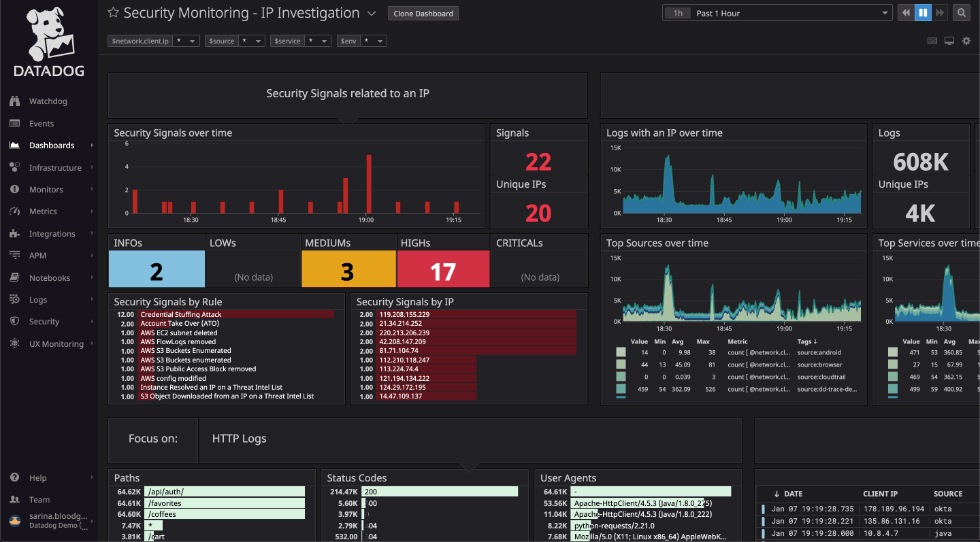Open the dashboard title chevron menu
The image size is (980, 542).
(370, 13)
